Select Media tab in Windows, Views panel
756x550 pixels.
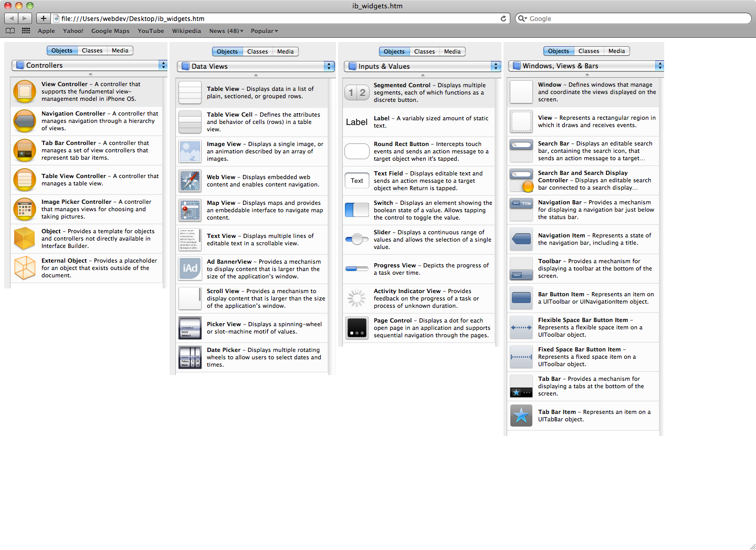click(616, 51)
